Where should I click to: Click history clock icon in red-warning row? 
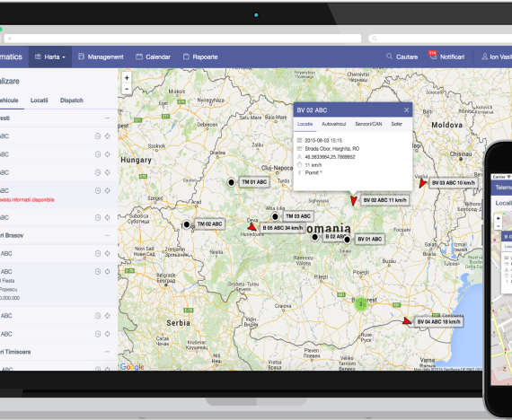[98, 190]
